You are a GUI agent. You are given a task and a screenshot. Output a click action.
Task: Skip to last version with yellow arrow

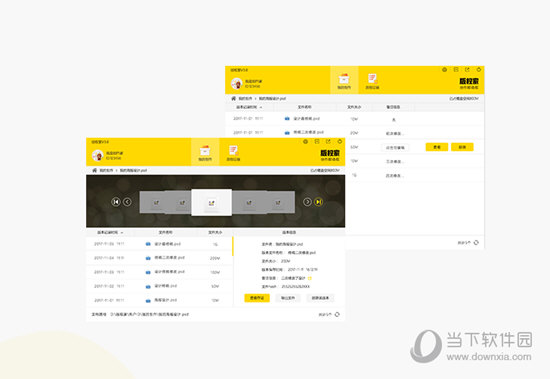click(318, 202)
